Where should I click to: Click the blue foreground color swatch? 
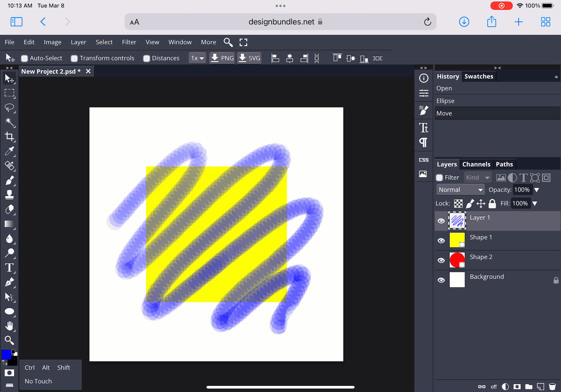tap(6, 354)
